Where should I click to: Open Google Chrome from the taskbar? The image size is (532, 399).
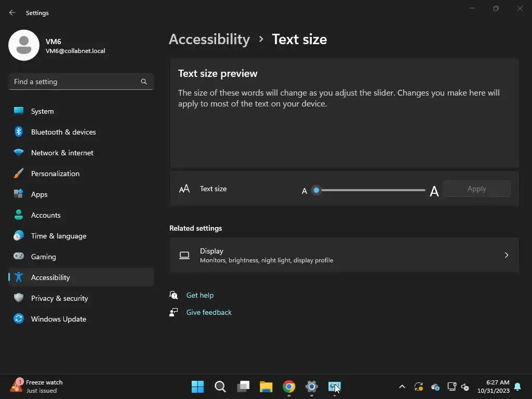[x=289, y=387]
